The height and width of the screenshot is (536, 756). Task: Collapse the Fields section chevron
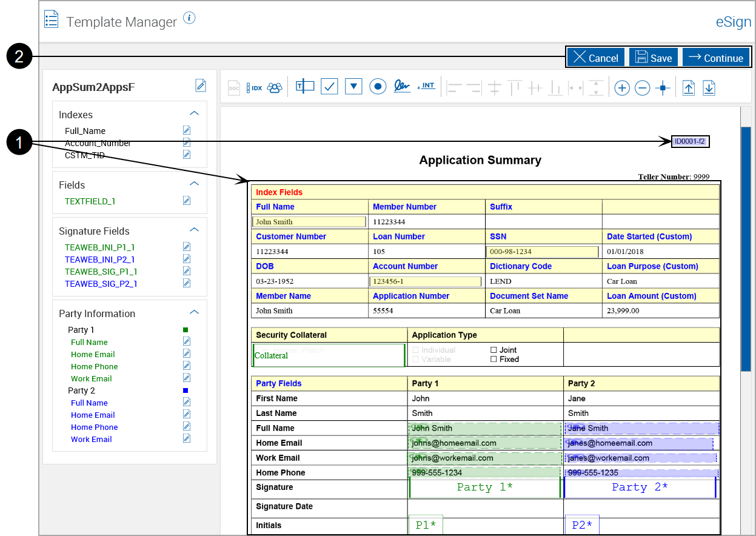[x=195, y=184]
